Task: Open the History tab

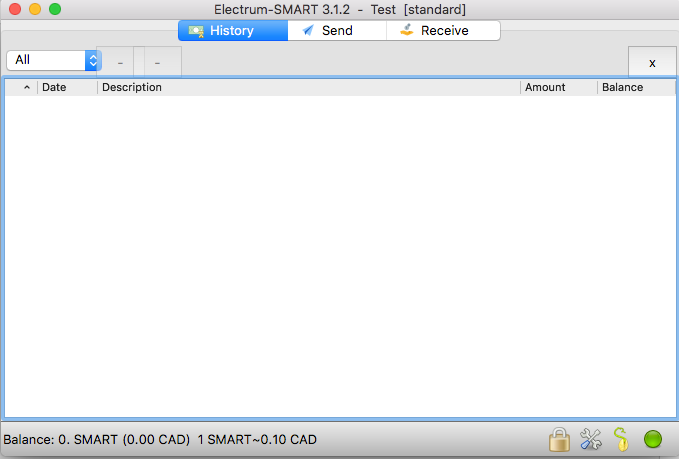Action: click(x=233, y=31)
